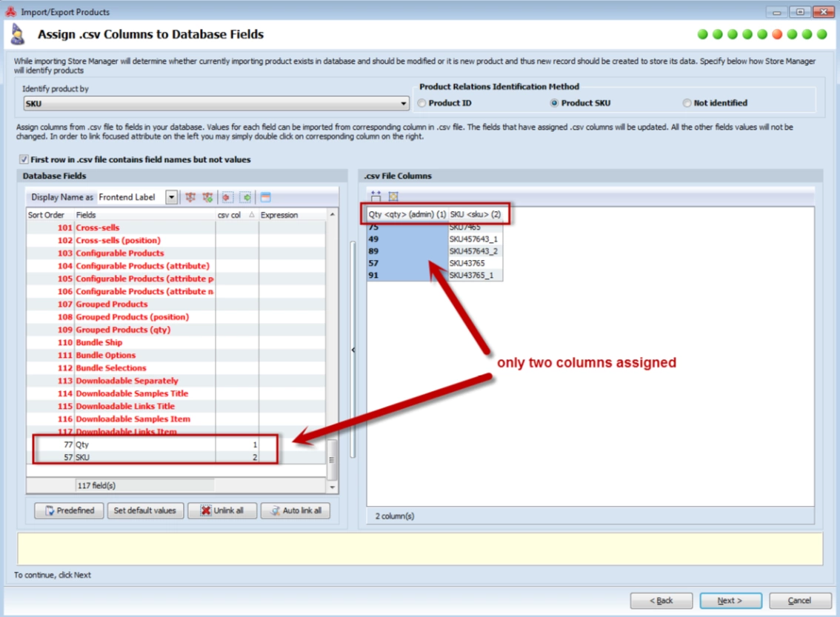
Task: Click the Cancel button
Action: [x=799, y=601]
